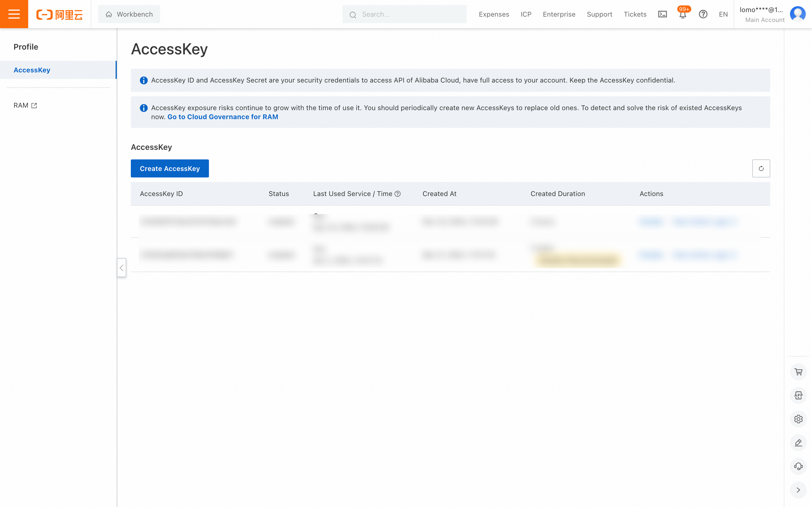Click the Alibaba Cloud logo
The height and width of the screenshot is (507, 812).
59,14
